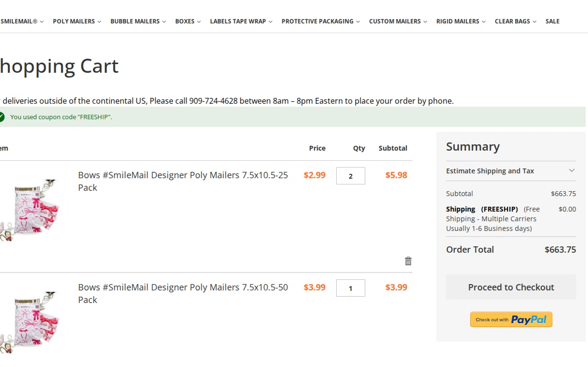Edit quantity field for 25 Pack item
Screen dimensions: 588x367
click(350, 176)
